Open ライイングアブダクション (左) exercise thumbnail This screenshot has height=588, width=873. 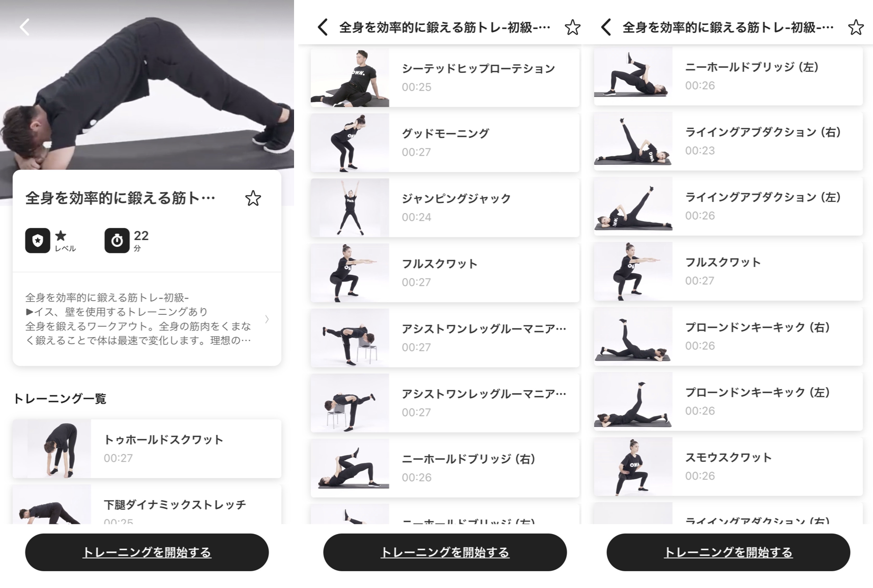click(633, 206)
